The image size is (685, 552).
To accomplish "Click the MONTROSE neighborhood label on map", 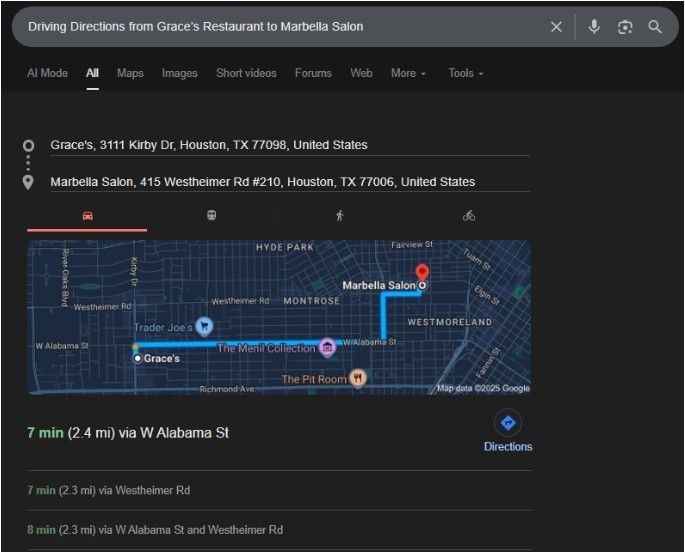I will 311,301.
